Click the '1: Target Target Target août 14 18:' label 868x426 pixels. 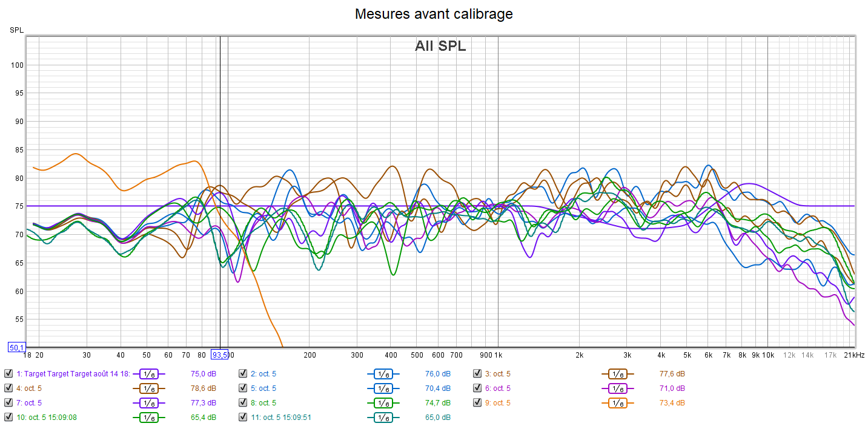click(73, 373)
